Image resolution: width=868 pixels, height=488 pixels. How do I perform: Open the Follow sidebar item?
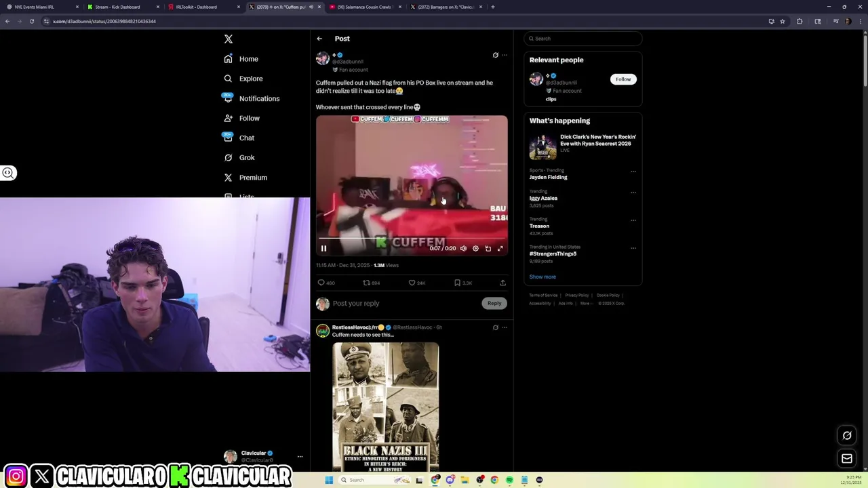pyautogui.click(x=242, y=118)
